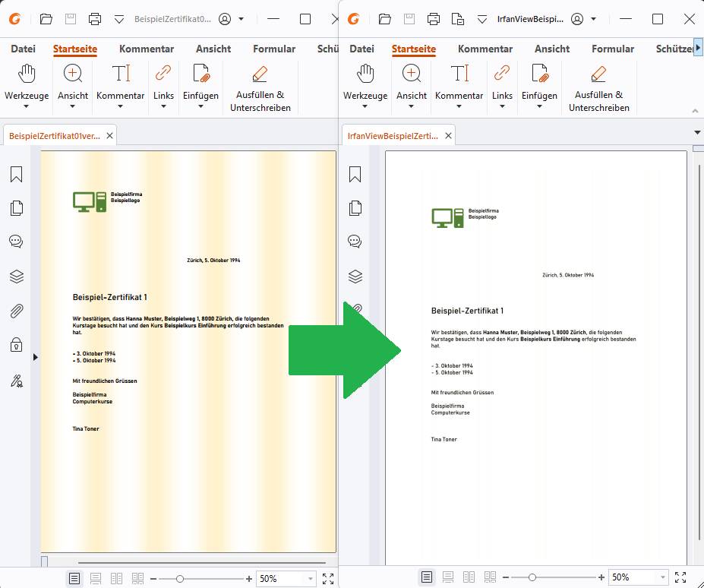This screenshot has height=588, width=704.
Task: Open signatures panel in left window sidebar
Action: click(x=16, y=381)
